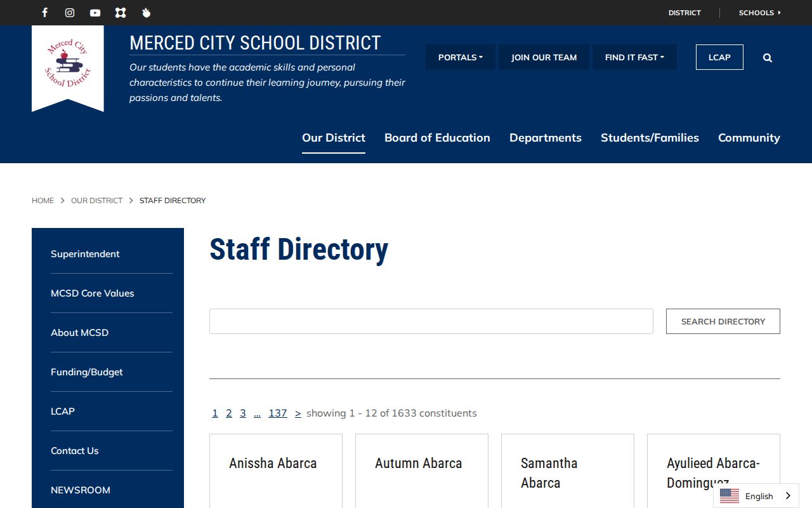Click 'showing 1 - 12 of 1633 constituents' text
The width and height of the screenshot is (812, 508).
pos(391,413)
